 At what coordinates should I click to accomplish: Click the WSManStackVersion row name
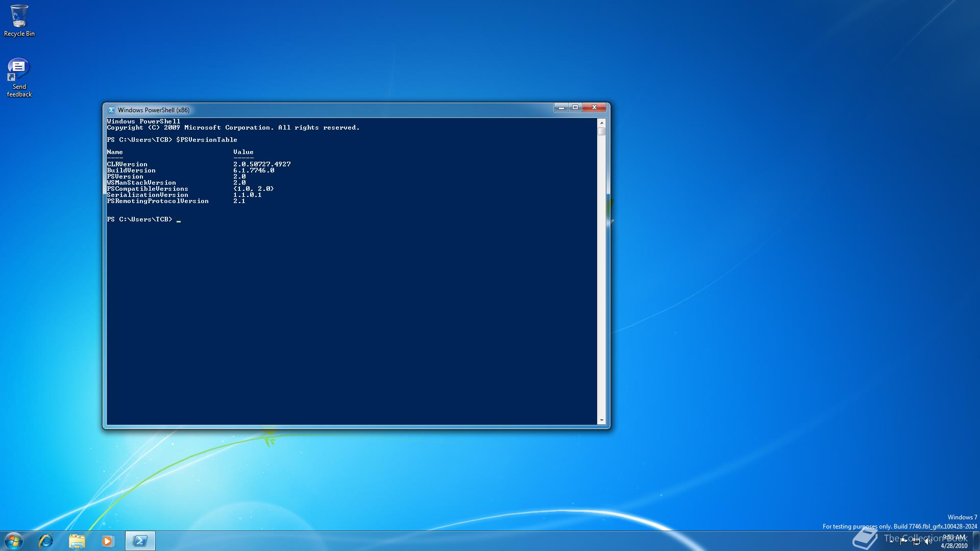tap(141, 183)
